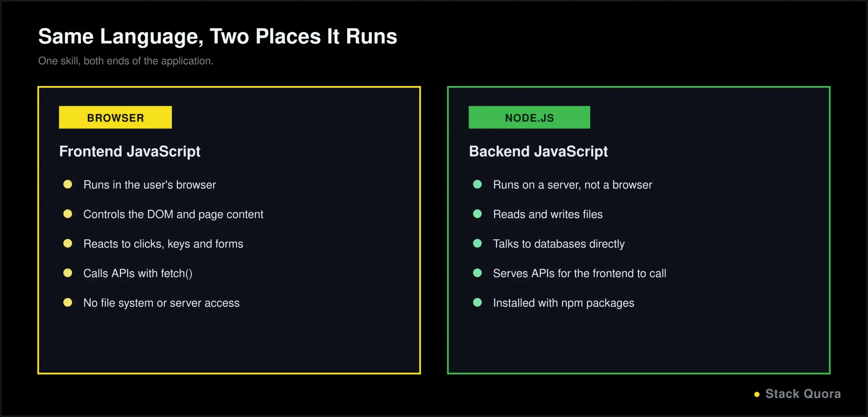Click the yellow dot before Stack Quora
868x417 pixels.
coord(757,394)
